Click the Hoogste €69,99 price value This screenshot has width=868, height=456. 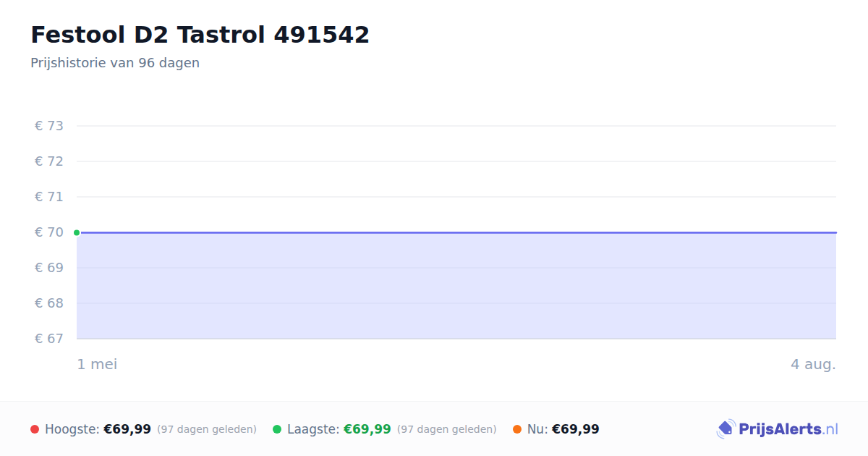pos(127,429)
